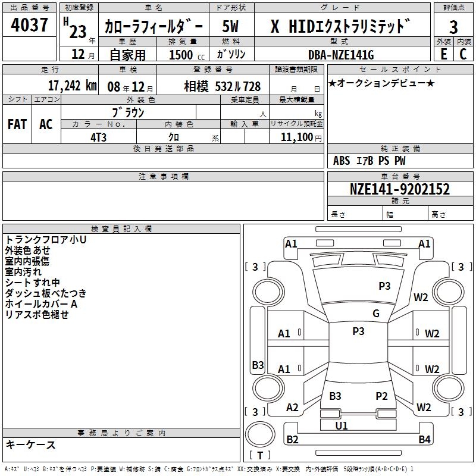Click interior color クロ

click(174, 137)
